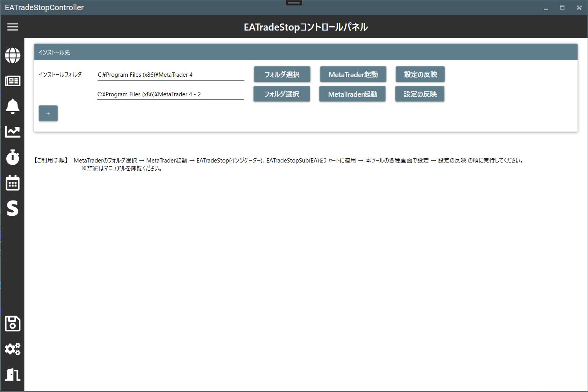Click the exit door icon
Viewport: 588px width, 392px height.
pos(13,374)
